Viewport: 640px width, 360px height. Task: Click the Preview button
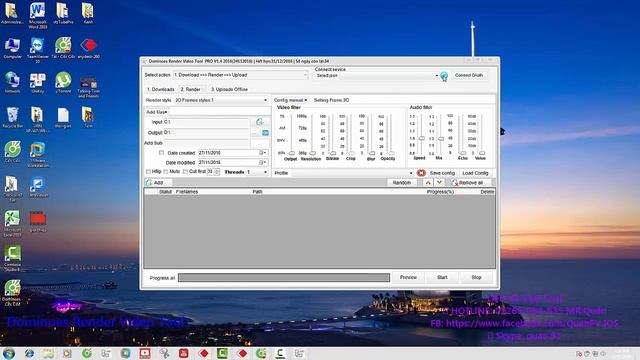(408, 278)
